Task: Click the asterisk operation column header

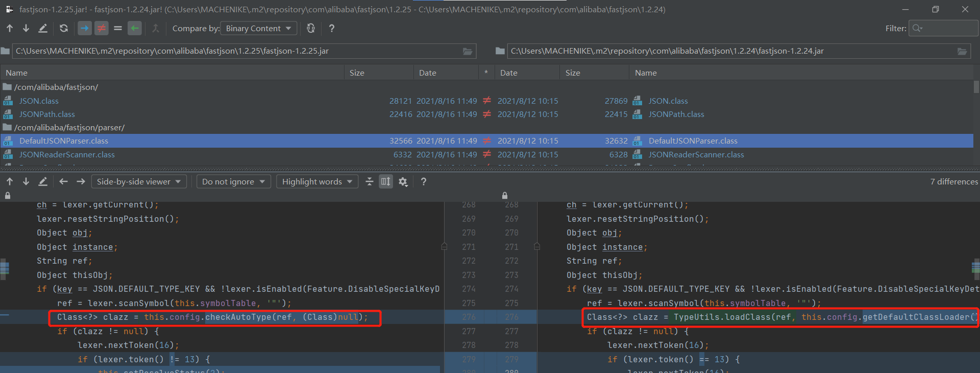Action: point(486,73)
